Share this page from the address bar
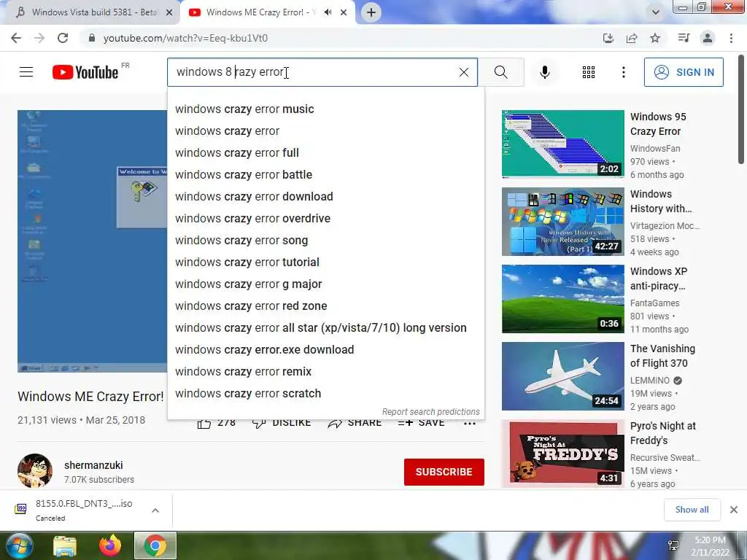 pyautogui.click(x=632, y=38)
